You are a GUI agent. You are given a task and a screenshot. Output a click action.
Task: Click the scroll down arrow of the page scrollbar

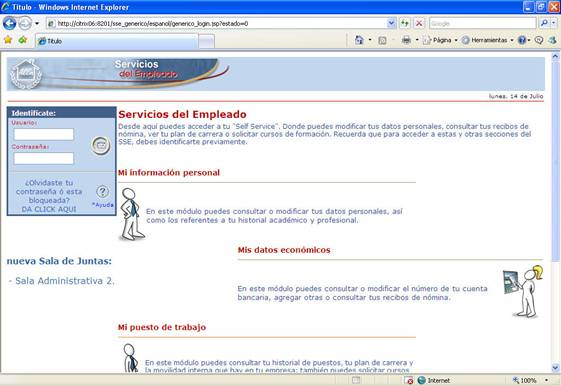click(x=555, y=368)
